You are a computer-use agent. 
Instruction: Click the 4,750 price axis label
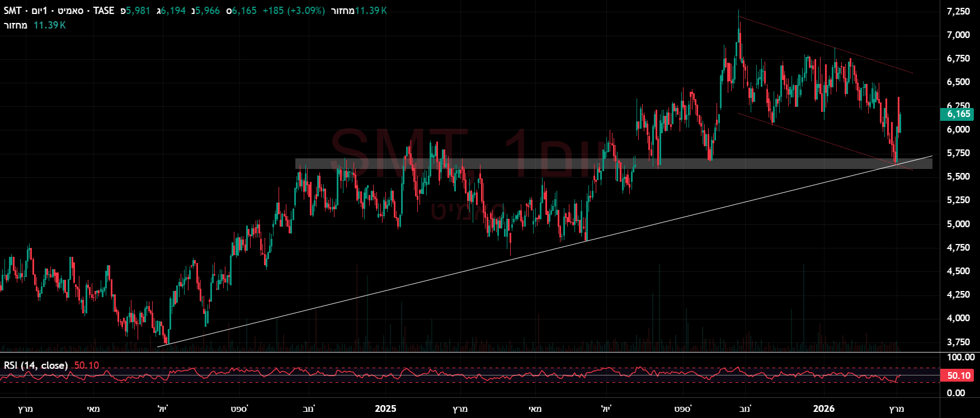click(x=958, y=247)
